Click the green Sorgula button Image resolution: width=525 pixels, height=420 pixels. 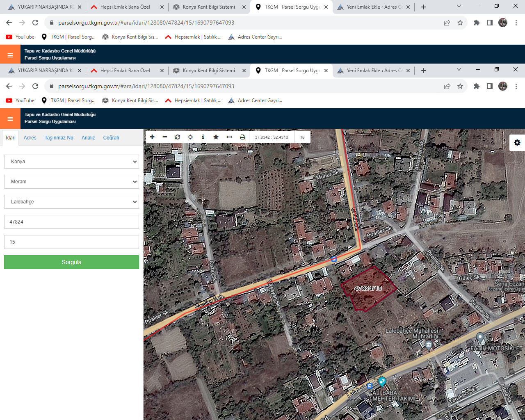[71, 262]
